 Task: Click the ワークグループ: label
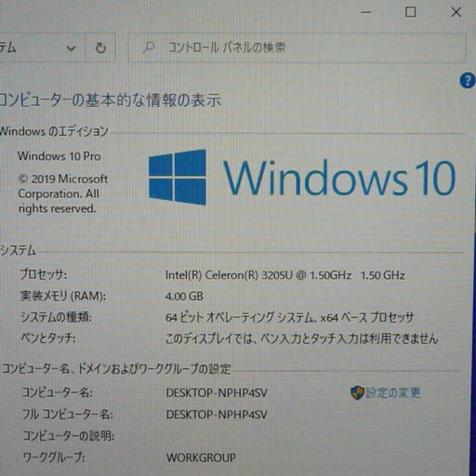54,457
